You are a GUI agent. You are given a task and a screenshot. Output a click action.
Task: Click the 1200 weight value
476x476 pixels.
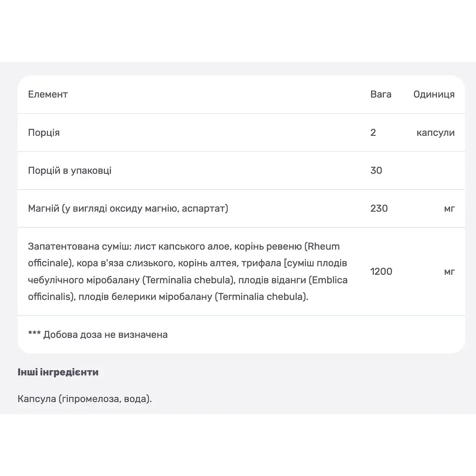click(381, 271)
